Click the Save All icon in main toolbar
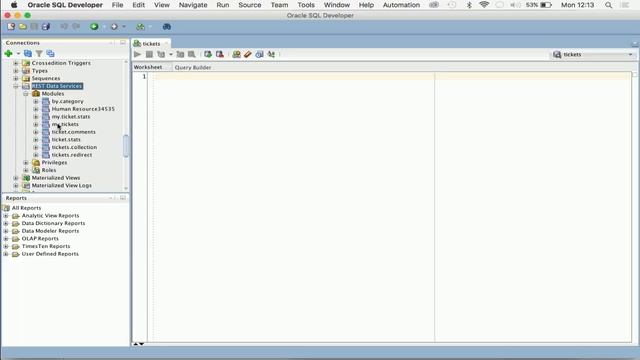This screenshot has height=360, width=640. click(46, 27)
